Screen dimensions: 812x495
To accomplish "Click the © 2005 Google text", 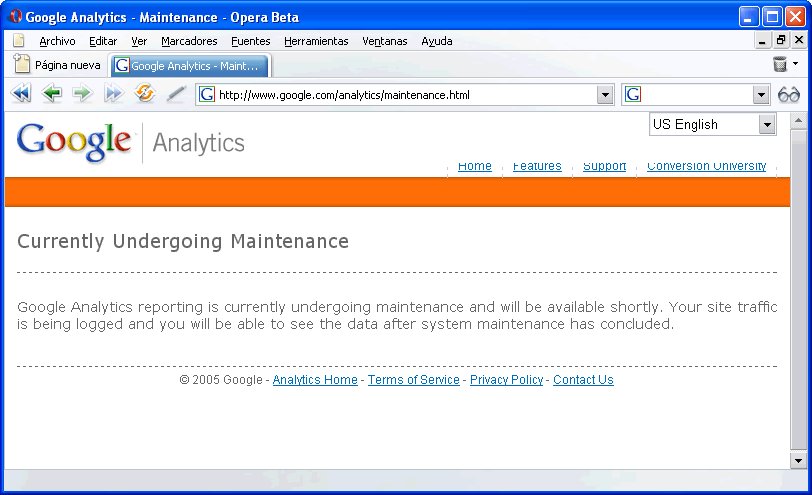I will click(221, 380).
